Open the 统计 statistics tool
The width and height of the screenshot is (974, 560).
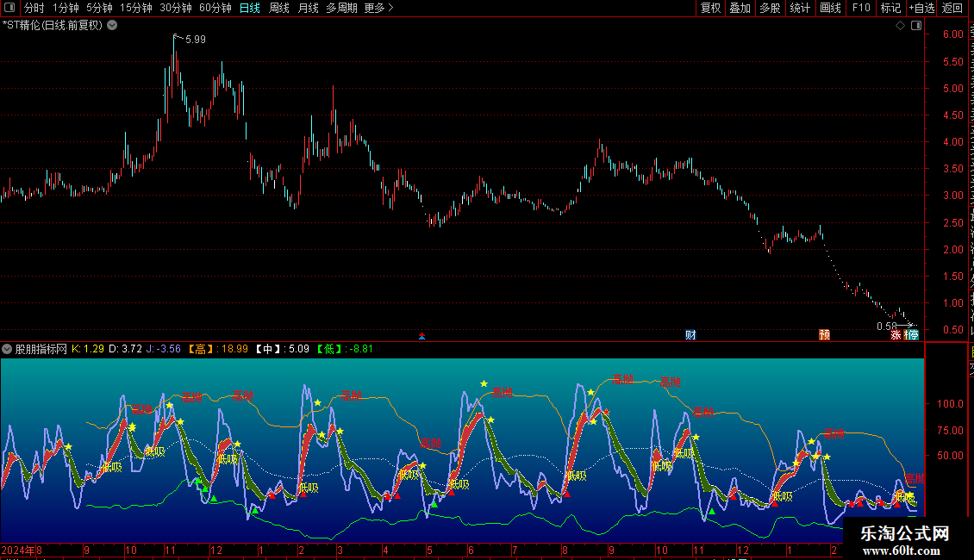pyautogui.click(x=799, y=8)
